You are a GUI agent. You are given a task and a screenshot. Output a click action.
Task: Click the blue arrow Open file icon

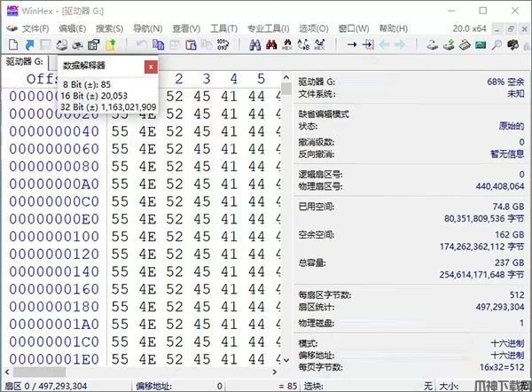point(28,44)
